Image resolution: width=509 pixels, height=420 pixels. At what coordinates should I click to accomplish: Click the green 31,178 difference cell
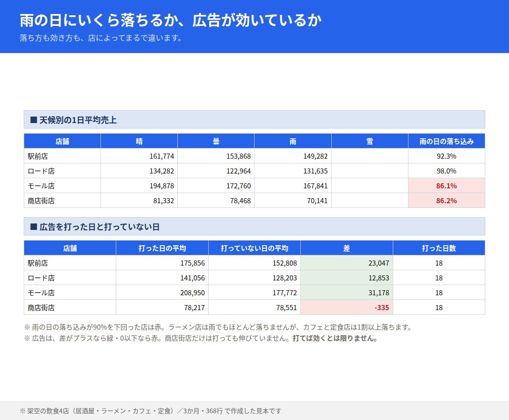point(347,293)
